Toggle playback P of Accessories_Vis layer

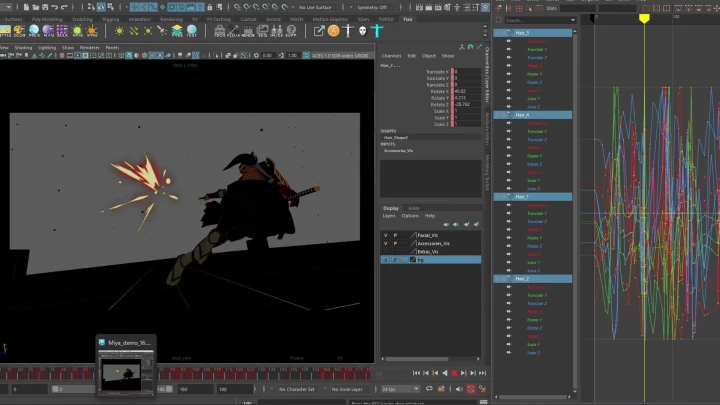point(395,243)
